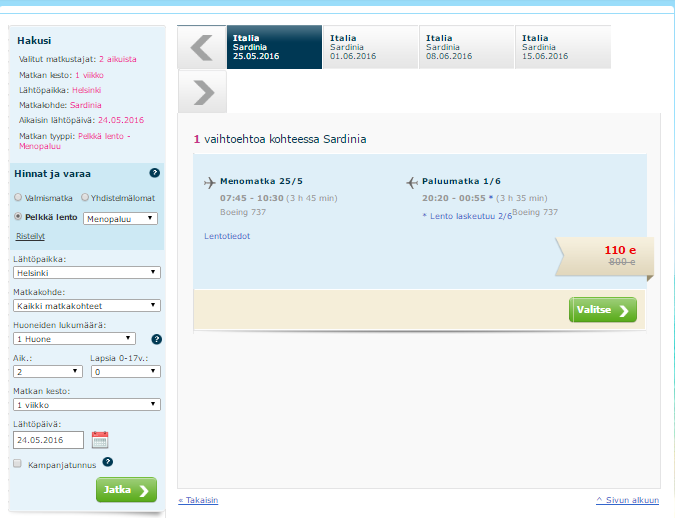Viewport: 675px width, 518px height.
Task: Click the previous dates left arrow
Action: pyautogui.click(x=202, y=47)
